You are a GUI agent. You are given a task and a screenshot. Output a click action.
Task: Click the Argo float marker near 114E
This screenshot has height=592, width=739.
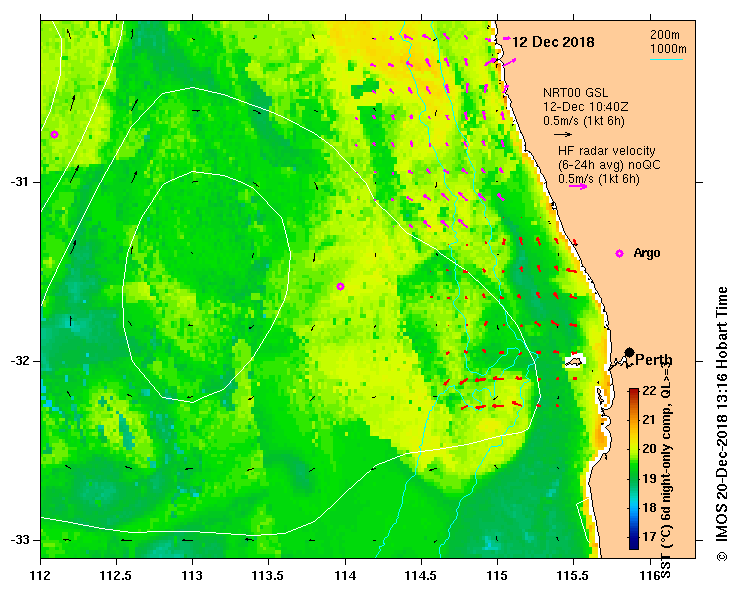point(340,287)
